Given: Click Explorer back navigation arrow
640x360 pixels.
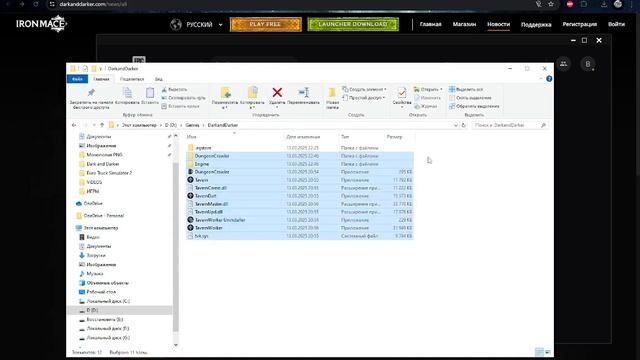Looking at the screenshot, I should 74,125.
